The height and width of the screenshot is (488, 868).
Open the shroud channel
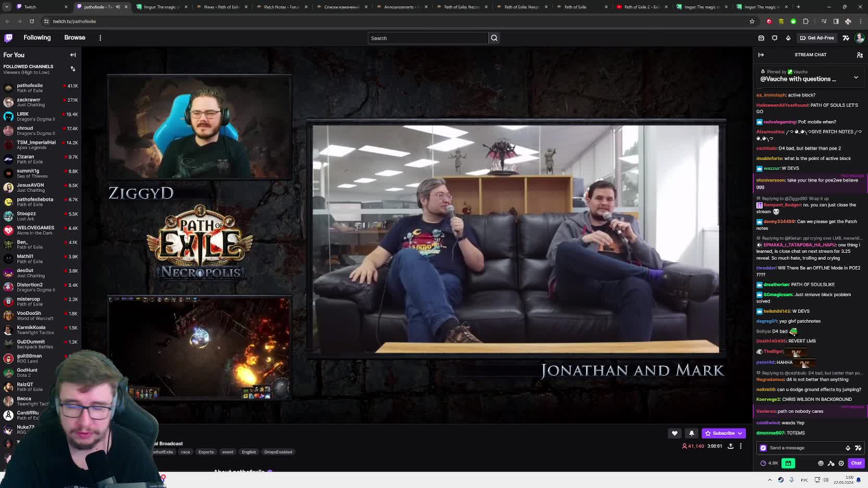(40, 130)
